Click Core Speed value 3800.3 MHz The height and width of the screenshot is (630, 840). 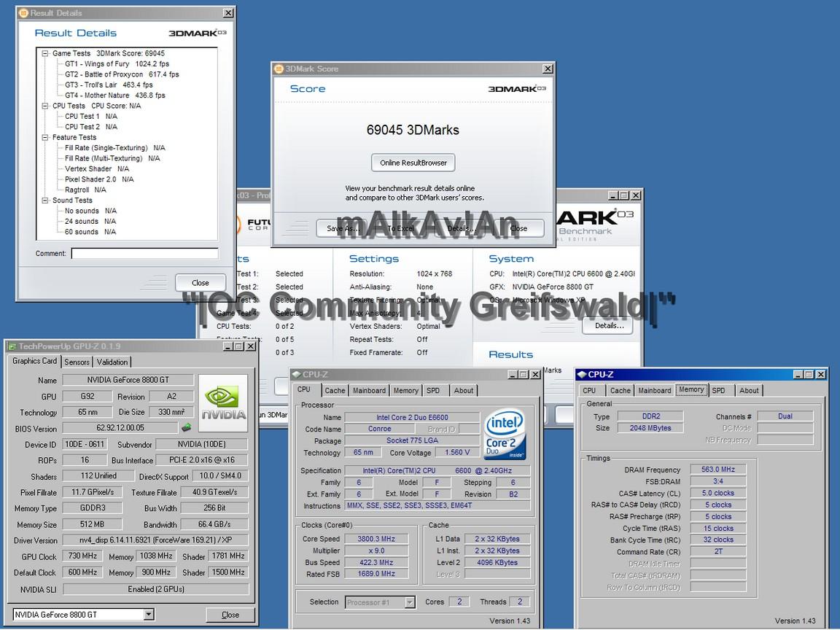tap(376, 539)
